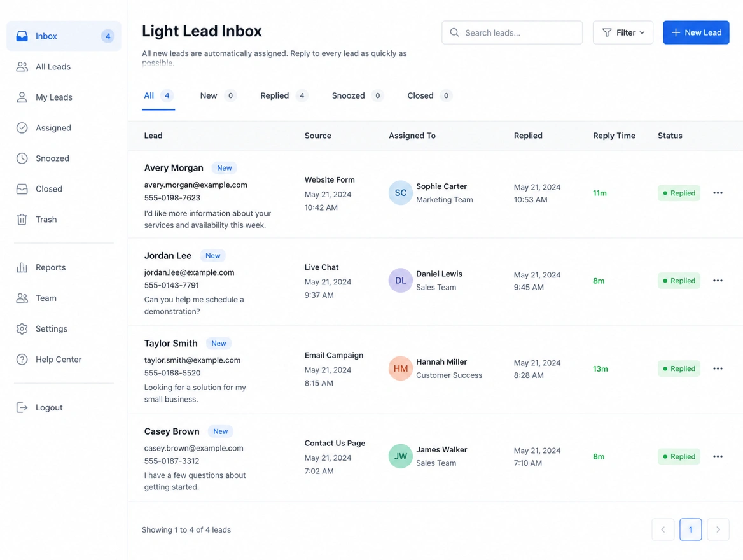Click the Logout arrow icon
The width and height of the screenshot is (743, 560).
[x=22, y=407]
